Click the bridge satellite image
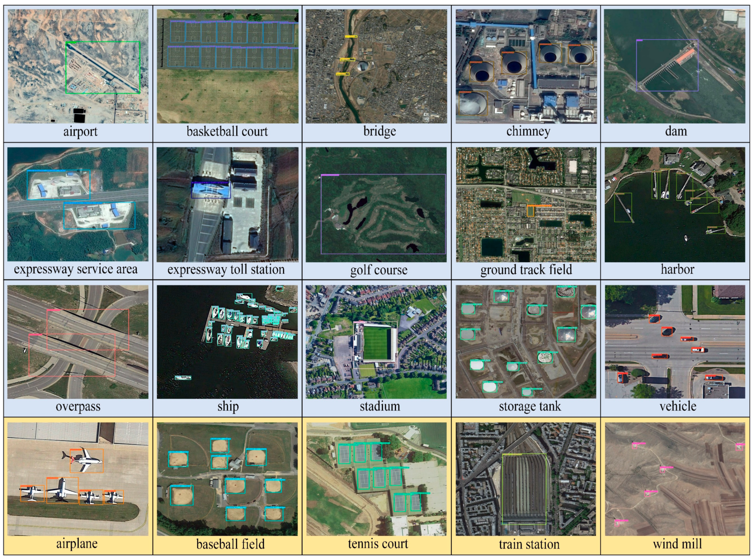 376,66
